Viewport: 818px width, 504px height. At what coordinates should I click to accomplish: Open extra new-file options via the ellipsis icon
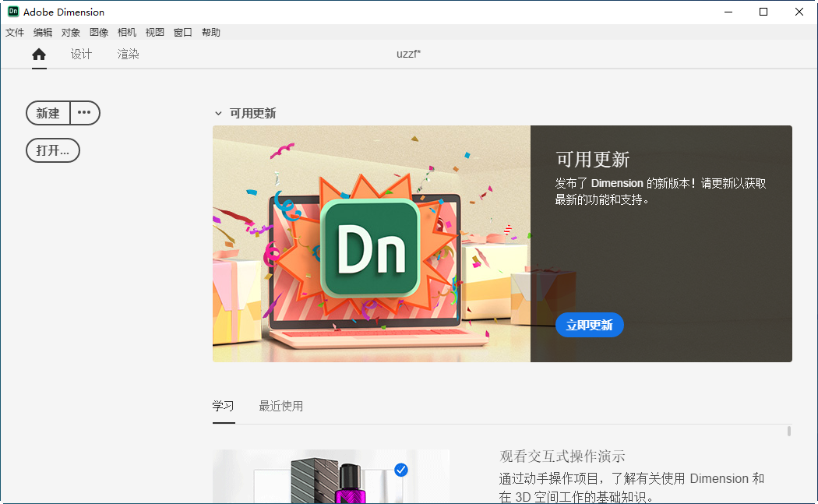(x=84, y=112)
